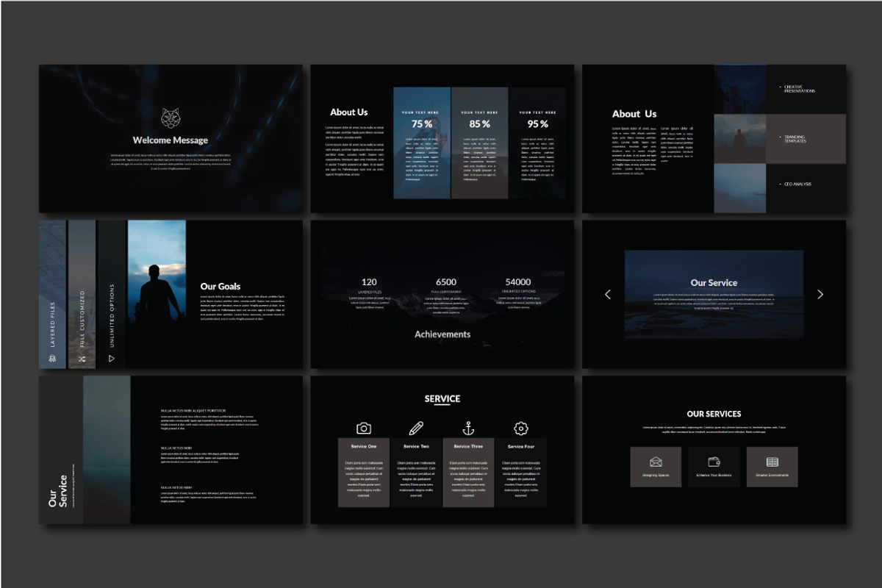882x588 pixels.
Task: Click the 6500 statistic number
Action: point(446,282)
